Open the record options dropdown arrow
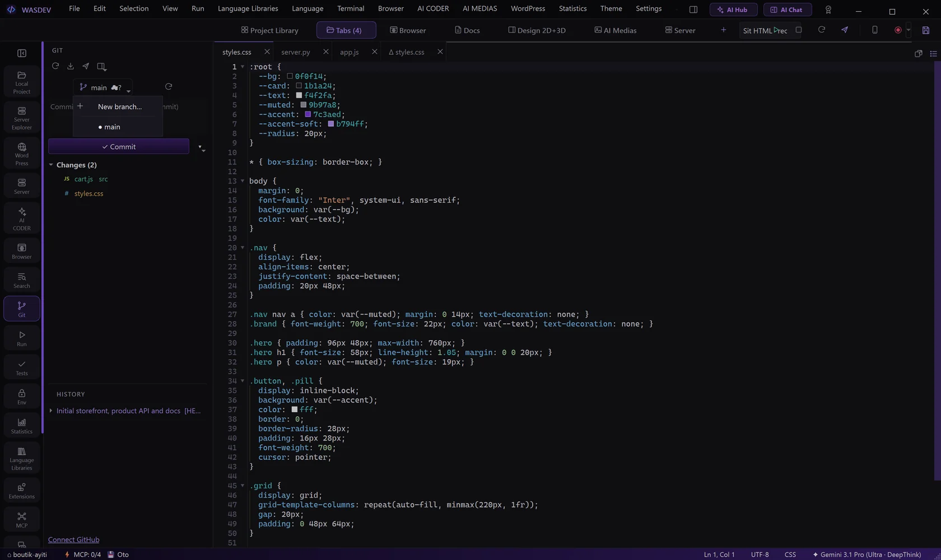Viewport: 941px width, 560px height. [x=909, y=30]
